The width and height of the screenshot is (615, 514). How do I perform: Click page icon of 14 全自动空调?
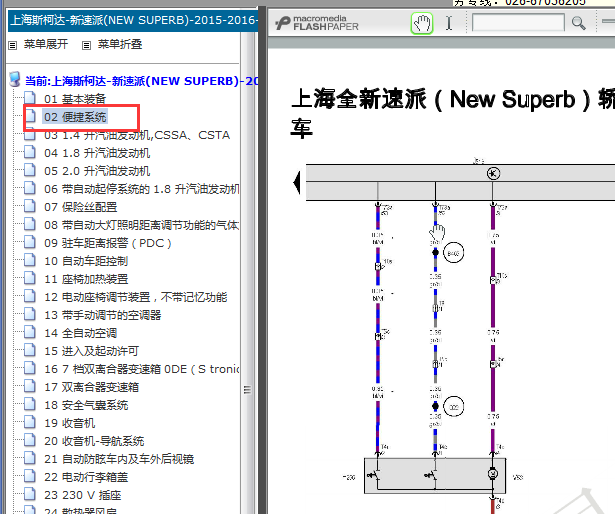click(30, 332)
